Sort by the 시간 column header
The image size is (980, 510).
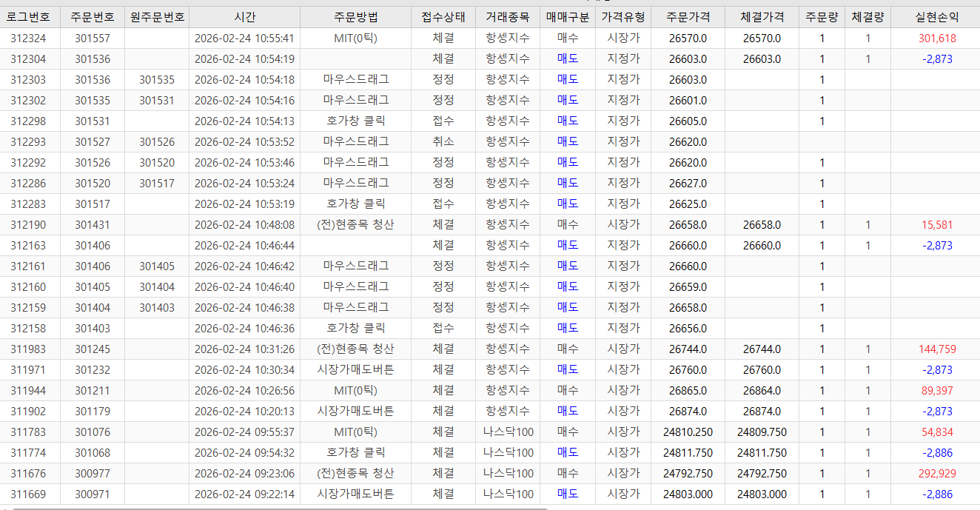(244, 17)
